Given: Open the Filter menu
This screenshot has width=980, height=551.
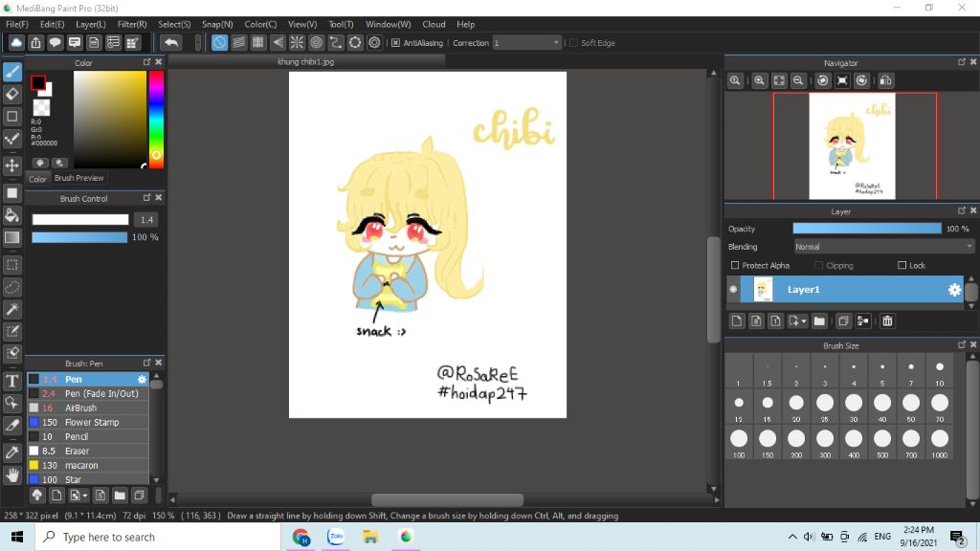Looking at the screenshot, I should tap(132, 24).
